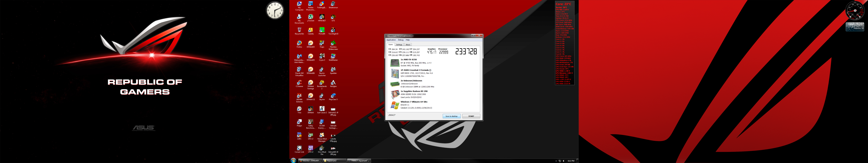
Task: Click the START benchmark button
Action: [x=471, y=116]
